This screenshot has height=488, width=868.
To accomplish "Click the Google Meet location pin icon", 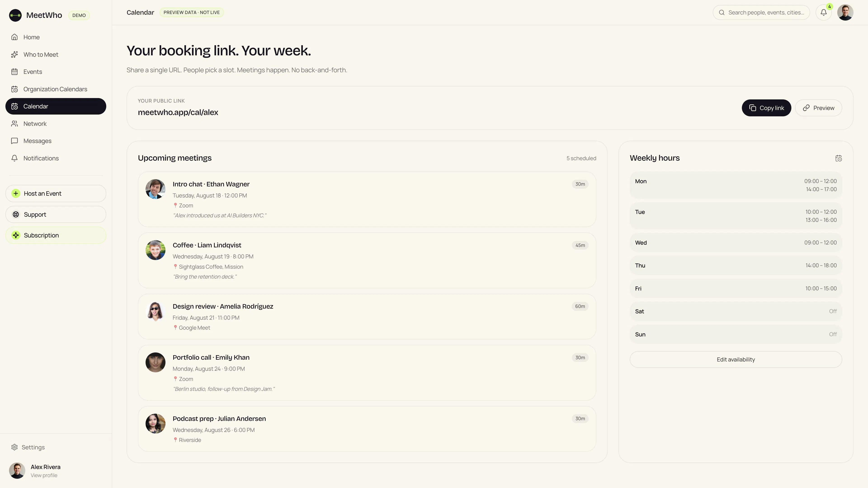I will (175, 327).
